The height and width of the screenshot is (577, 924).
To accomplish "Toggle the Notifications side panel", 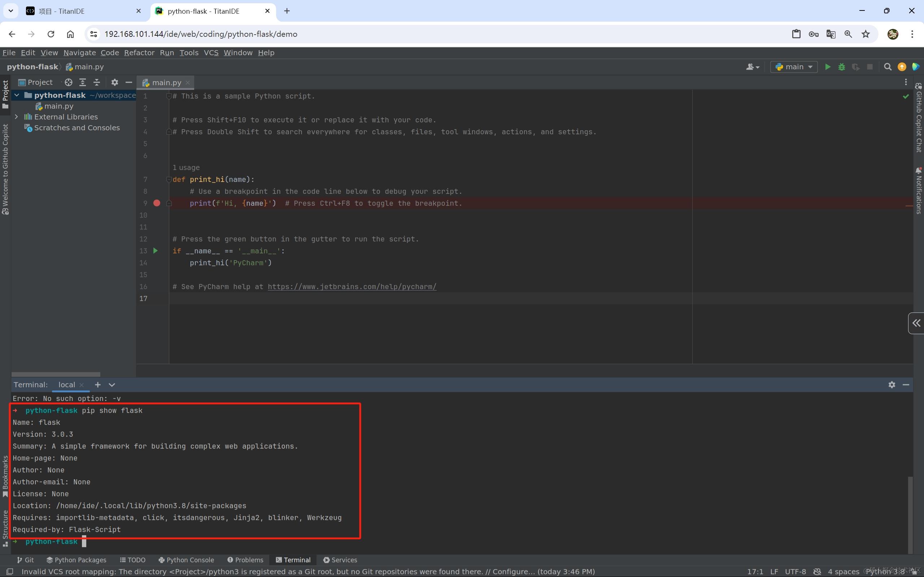I will tap(919, 190).
